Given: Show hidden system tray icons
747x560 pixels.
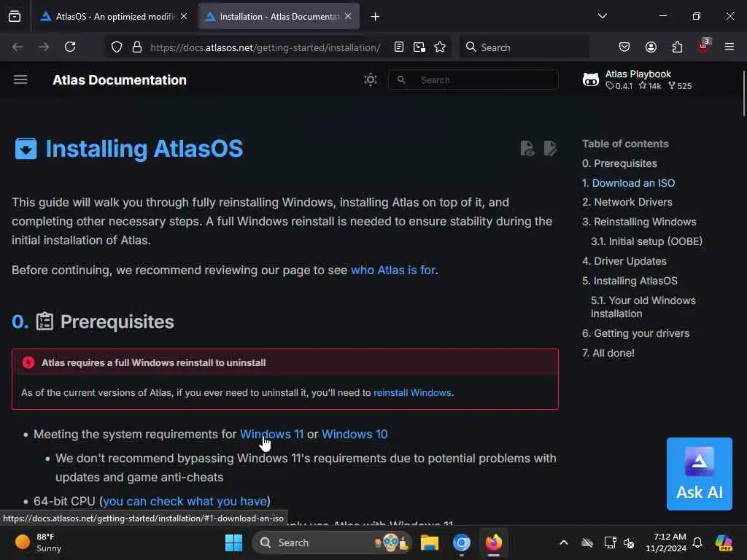Looking at the screenshot, I should click(x=564, y=542).
